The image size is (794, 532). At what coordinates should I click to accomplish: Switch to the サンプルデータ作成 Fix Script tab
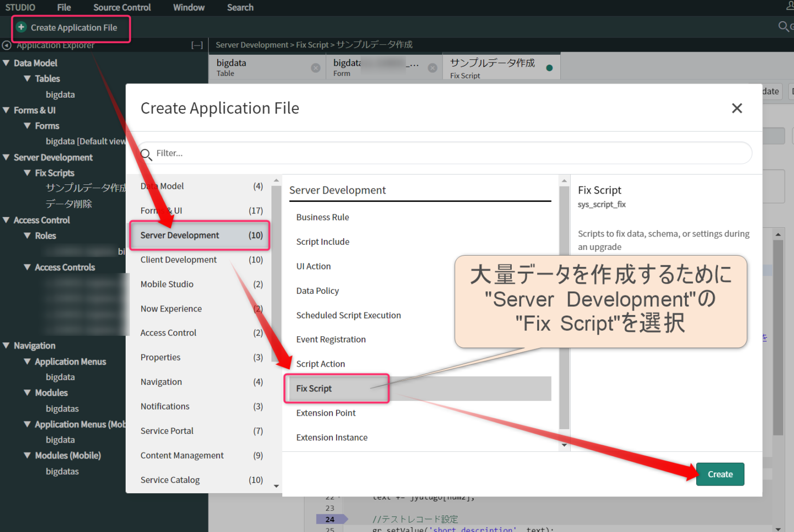[501, 68]
